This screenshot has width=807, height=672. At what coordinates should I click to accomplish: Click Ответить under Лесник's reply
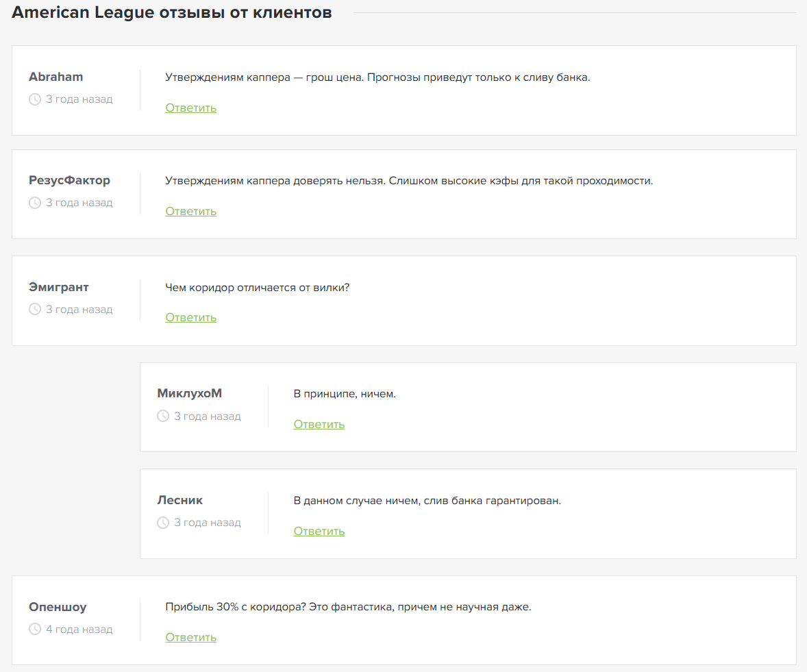(x=319, y=531)
